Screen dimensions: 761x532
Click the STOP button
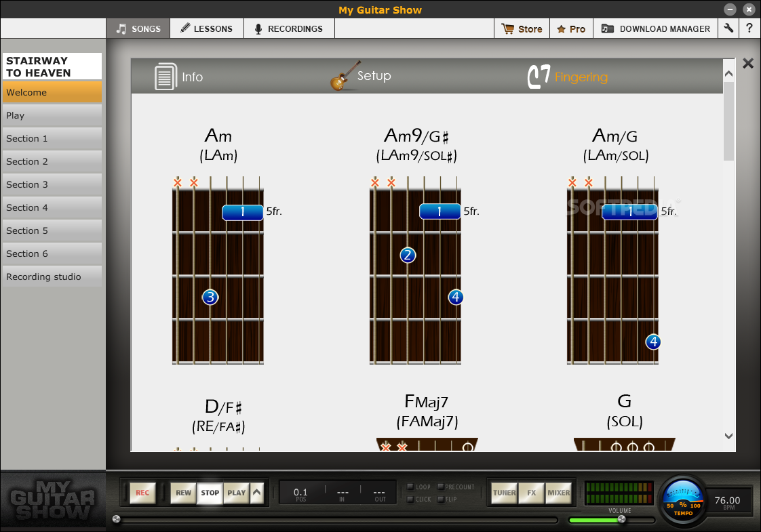210,493
